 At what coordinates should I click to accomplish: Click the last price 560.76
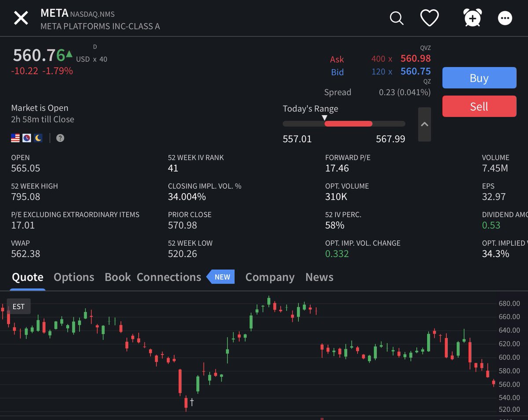[x=39, y=55]
